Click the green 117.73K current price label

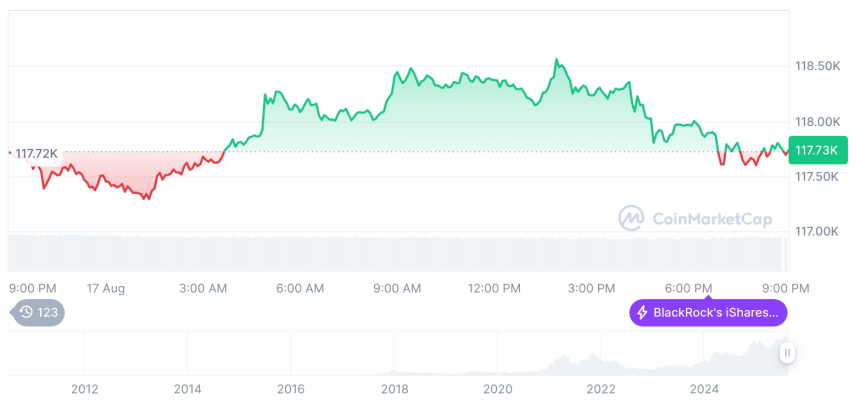(817, 149)
